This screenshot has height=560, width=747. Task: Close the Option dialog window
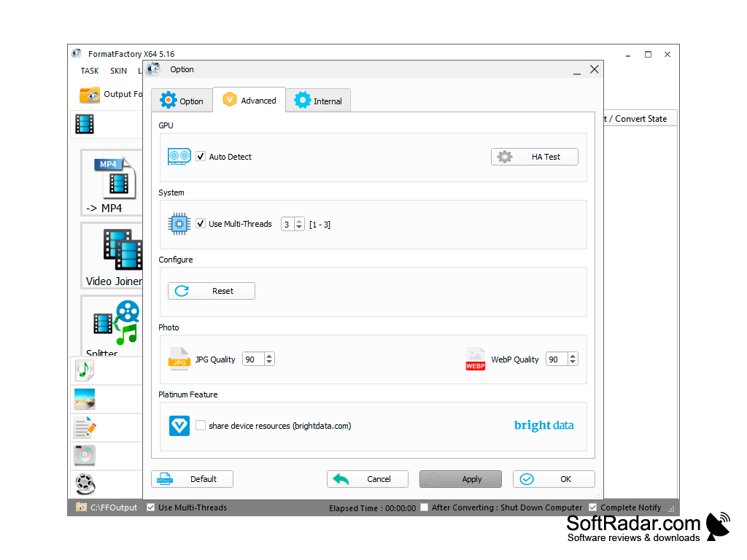click(x=595, y=69)
